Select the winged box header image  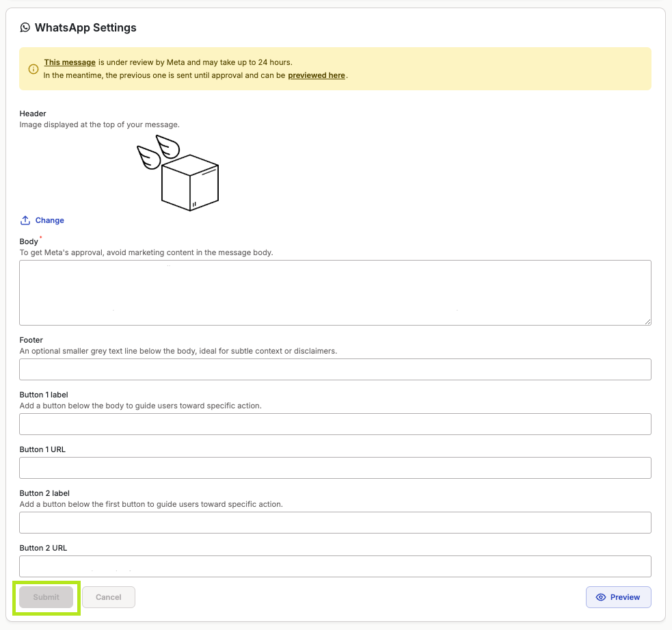pyautogui.click(x=178, y=173)
